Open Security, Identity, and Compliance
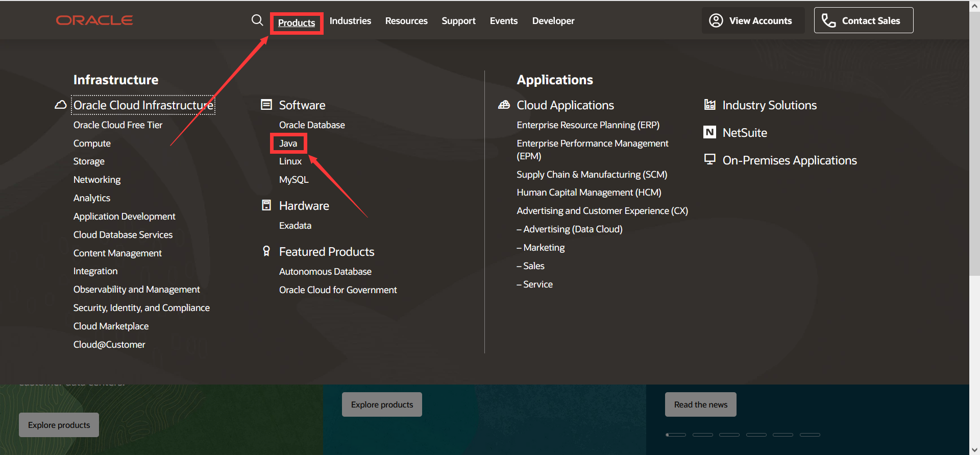This screenshot has width=980, height=455. pyautogui.click(x=141, y=308)
